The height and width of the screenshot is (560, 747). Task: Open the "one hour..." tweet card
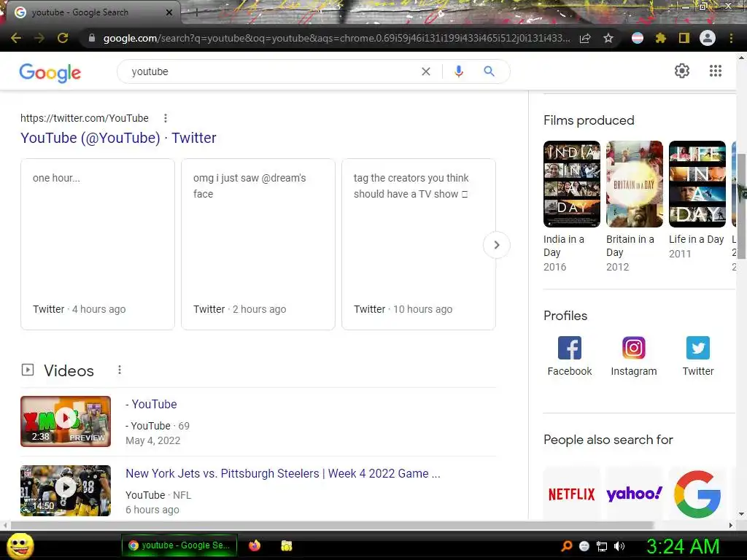[x=98, y=244]
